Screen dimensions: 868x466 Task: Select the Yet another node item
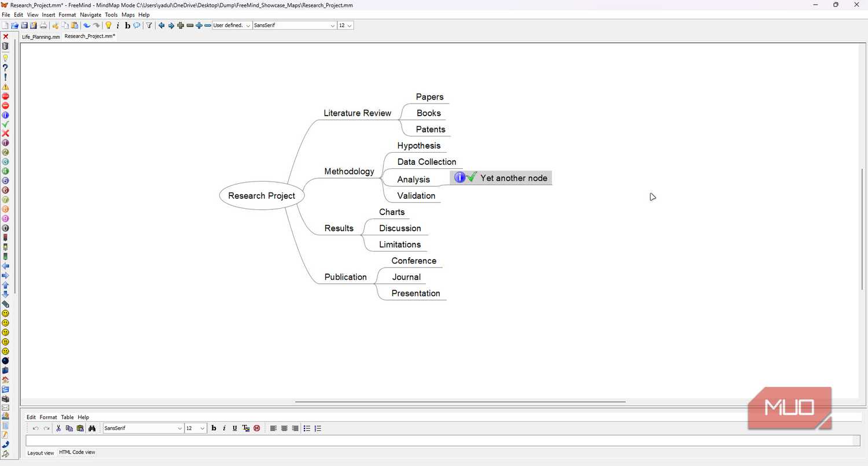501,177
